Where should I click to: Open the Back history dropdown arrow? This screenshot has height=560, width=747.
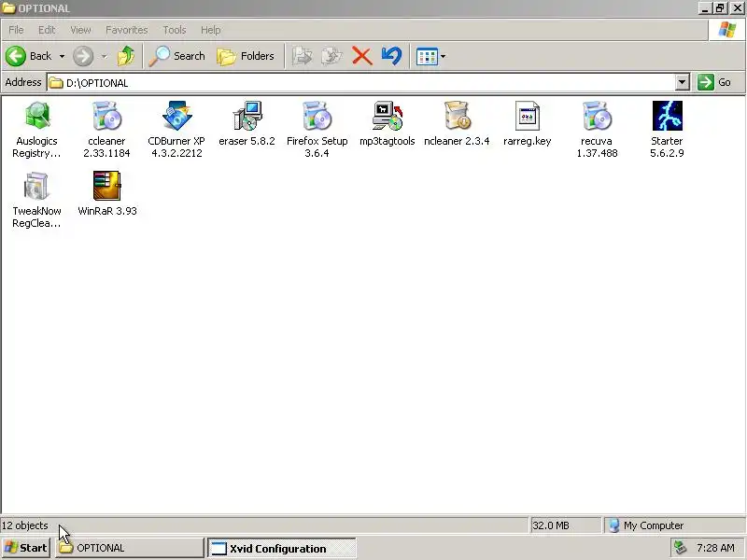pos(62,56)
